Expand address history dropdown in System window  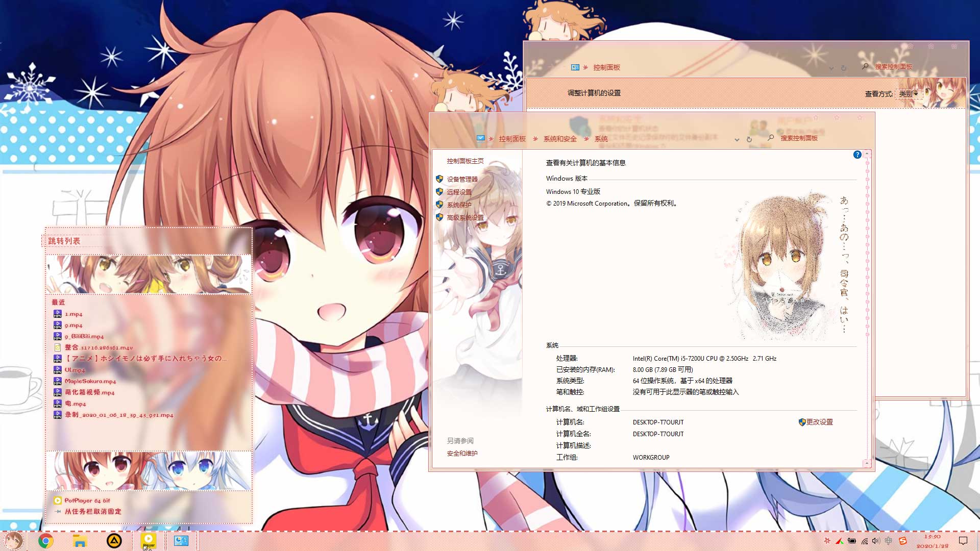click(737, 140)
